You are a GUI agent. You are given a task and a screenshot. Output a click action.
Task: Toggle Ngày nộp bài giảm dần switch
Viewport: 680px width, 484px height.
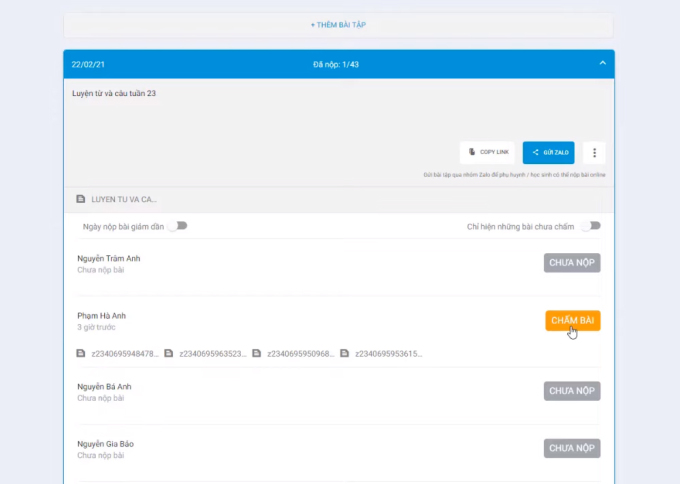[x=176, y=226]
